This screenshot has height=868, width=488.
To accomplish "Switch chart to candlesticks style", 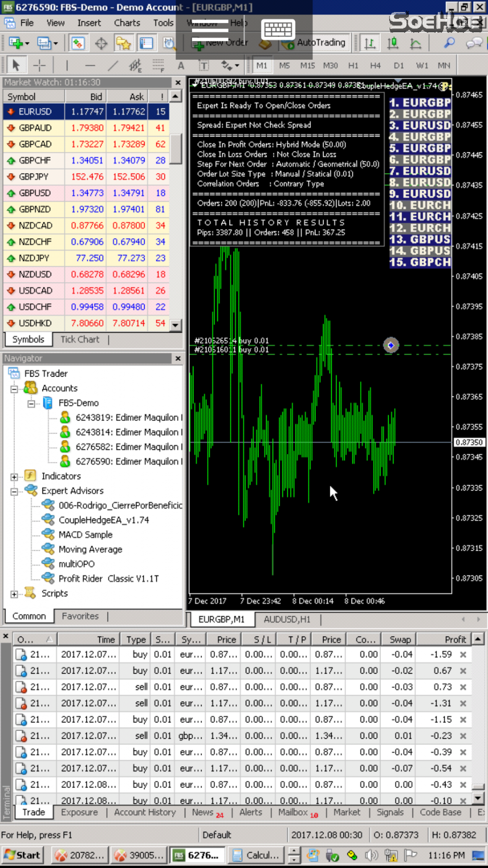I will (393, 43).
